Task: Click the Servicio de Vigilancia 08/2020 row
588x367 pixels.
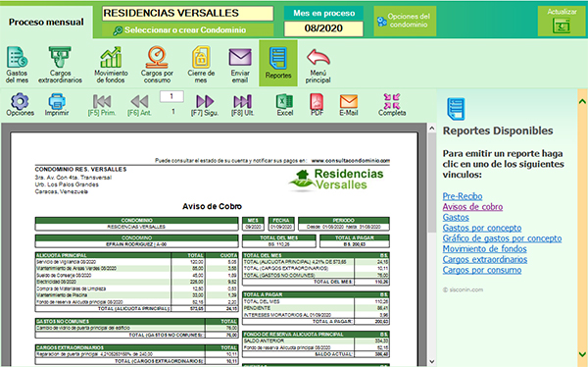Action: (x=136, y=261)
